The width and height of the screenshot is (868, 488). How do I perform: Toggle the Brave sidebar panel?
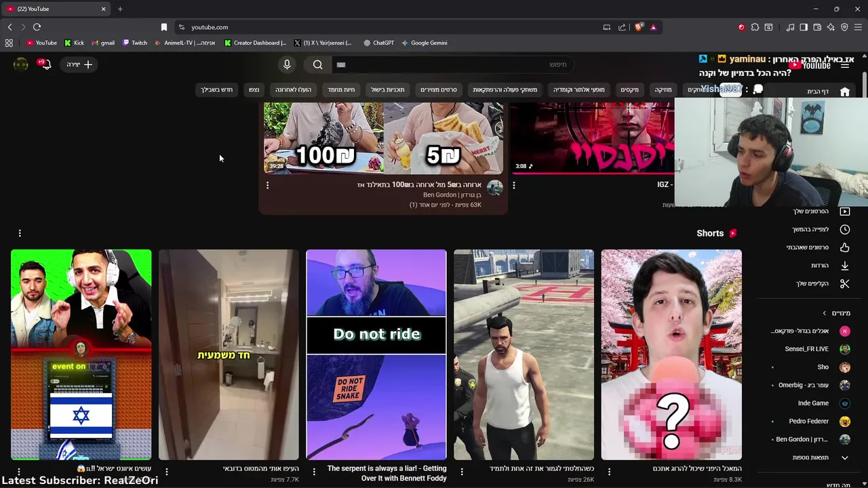tap(804, 27)
